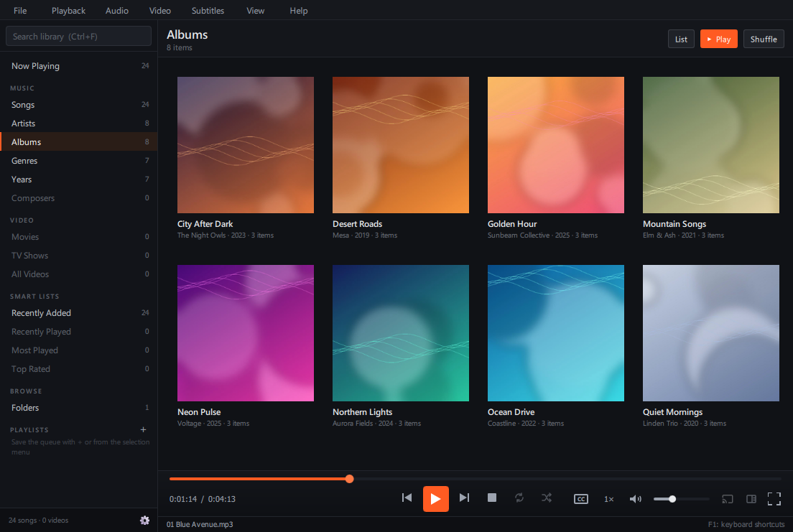Open Top Rated smart list
The width and height of the screenshot is (793, 532).
coord(79,369)
